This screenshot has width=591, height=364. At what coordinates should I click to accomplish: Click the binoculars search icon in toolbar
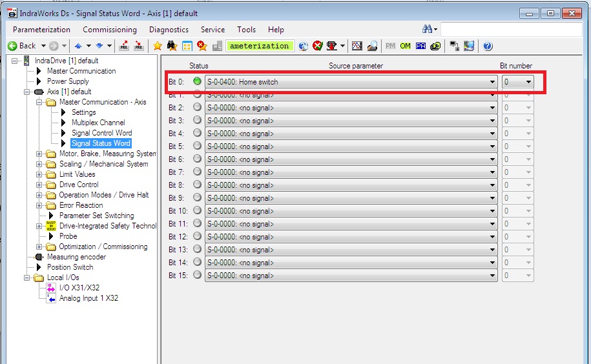click(172, 46)
